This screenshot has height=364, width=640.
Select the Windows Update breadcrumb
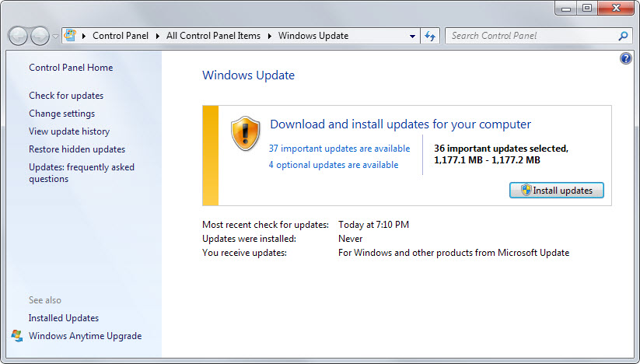[x=313, y=36]
